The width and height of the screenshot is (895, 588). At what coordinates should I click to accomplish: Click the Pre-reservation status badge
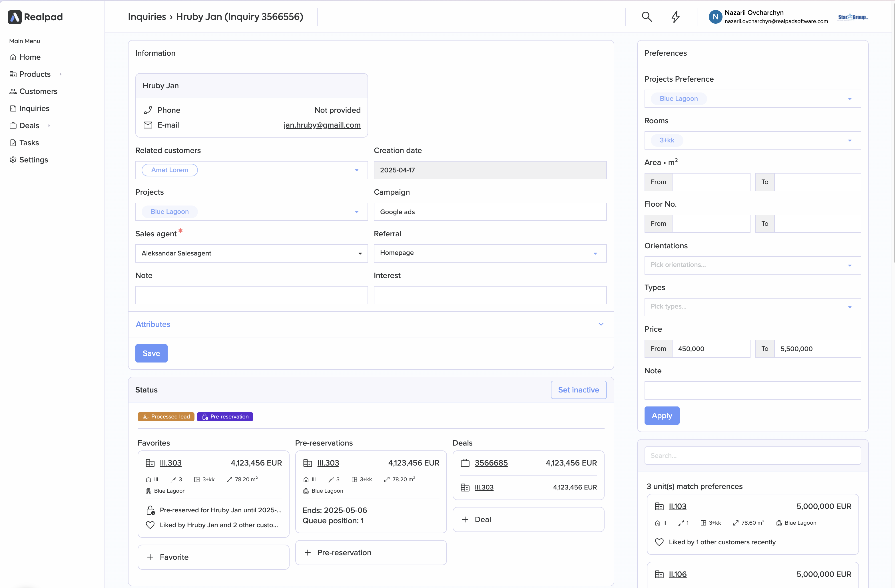click(x=225, y=416)
